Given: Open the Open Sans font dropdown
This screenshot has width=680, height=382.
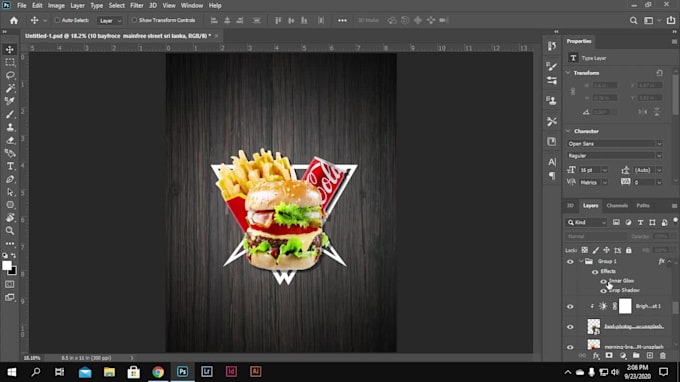Looking at the screenshot, I should [x=615, y=144].
